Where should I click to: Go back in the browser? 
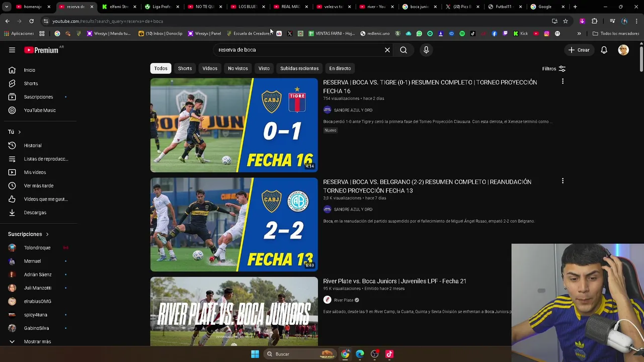pyautogui.click(x=7, y=21)
